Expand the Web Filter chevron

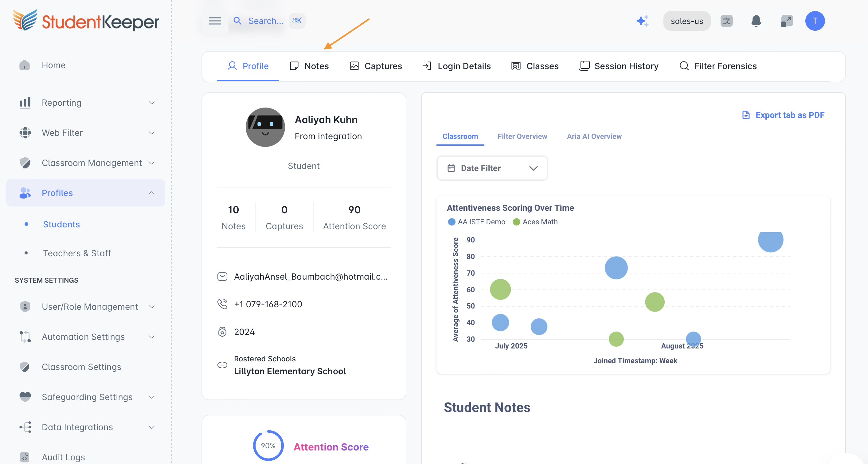pyautogui.click(x=152, y=132)
